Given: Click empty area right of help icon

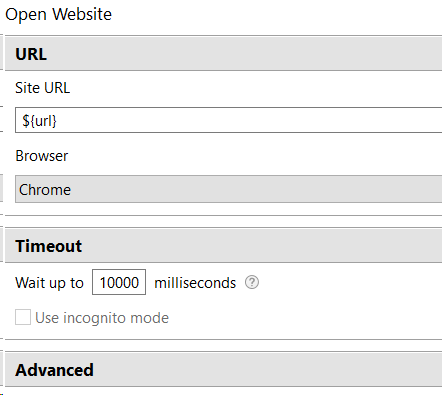Looking at the screenshot, I should [x=350, y=282].
